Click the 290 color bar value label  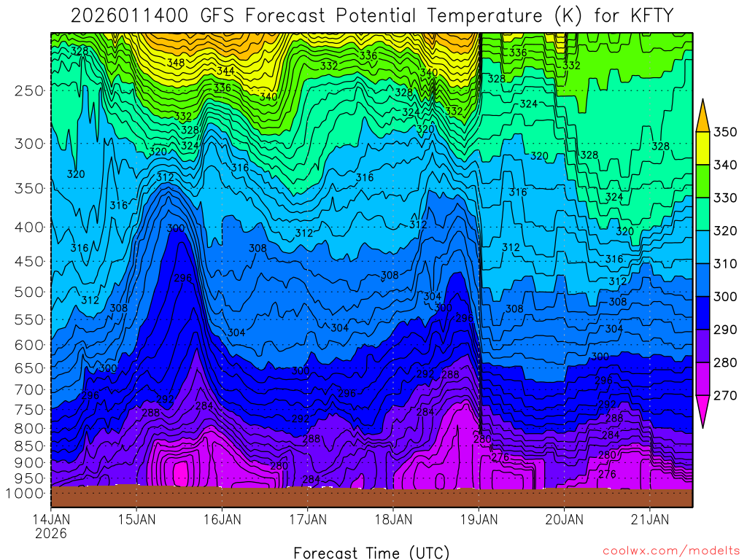725,329
